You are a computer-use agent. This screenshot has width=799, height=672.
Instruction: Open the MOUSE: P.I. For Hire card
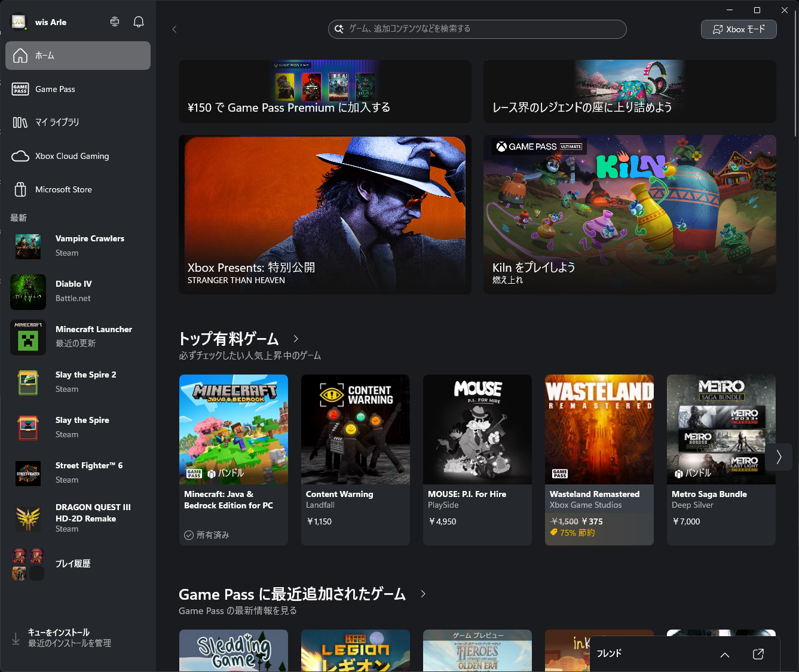(477, 460)
